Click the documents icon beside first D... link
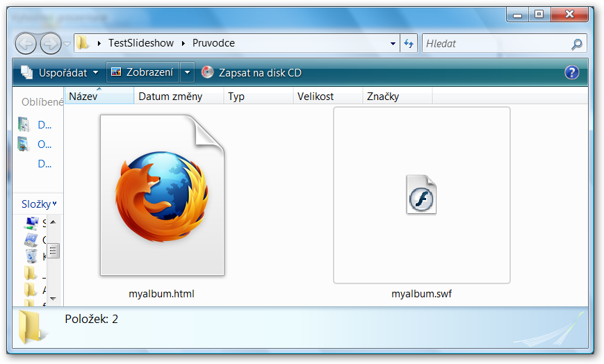The image size is (604, 364). (24, 124)
